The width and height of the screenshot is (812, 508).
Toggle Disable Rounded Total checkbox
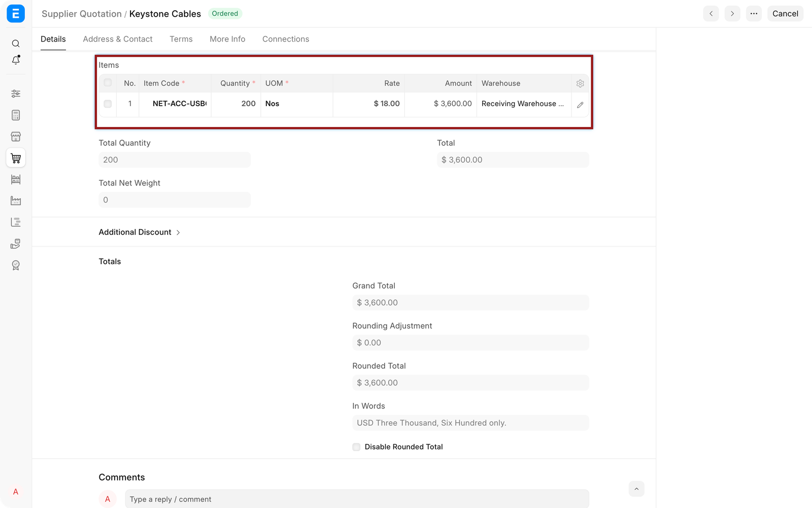[356, 447]
